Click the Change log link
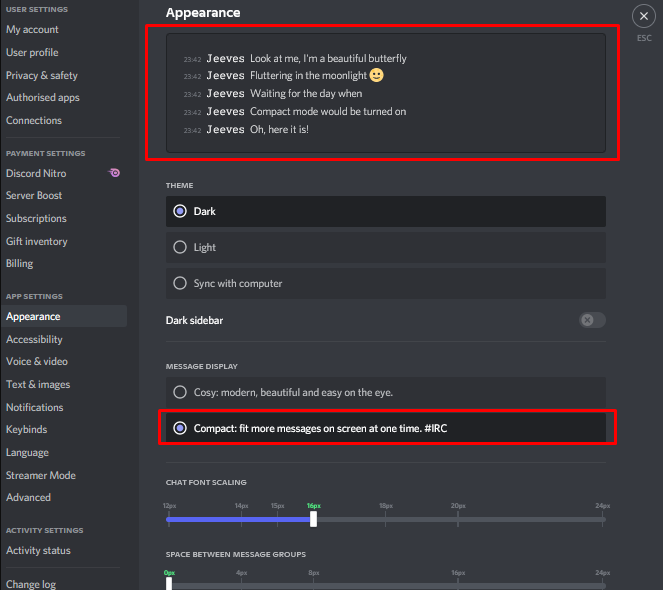Screen dimensions: 663x590 (x=31, y=584)
